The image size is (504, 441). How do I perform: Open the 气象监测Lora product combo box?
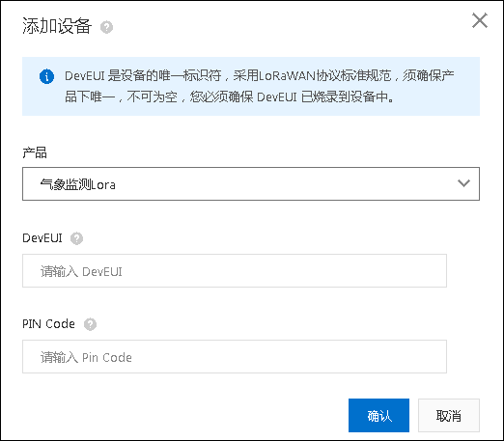tap(251, 183)
